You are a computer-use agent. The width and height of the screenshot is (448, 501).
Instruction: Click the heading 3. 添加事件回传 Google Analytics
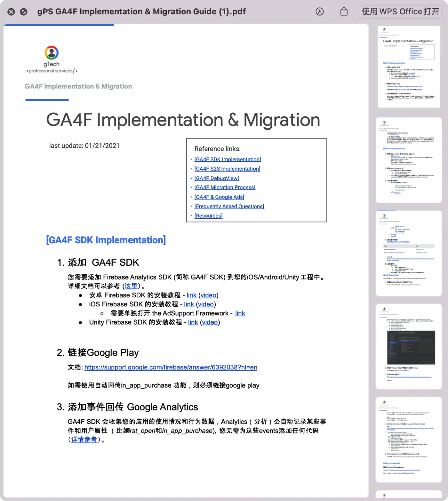point(127,407)
